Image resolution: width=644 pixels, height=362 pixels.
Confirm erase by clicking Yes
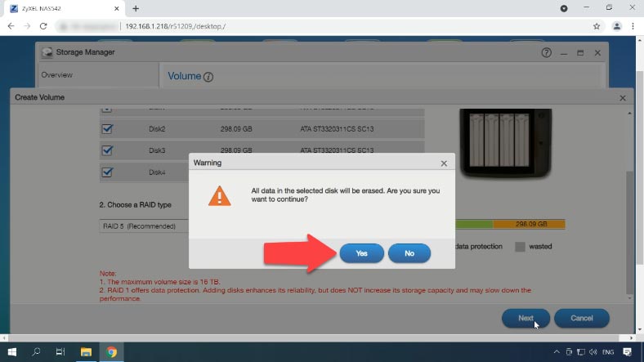(x=361, y=253)
